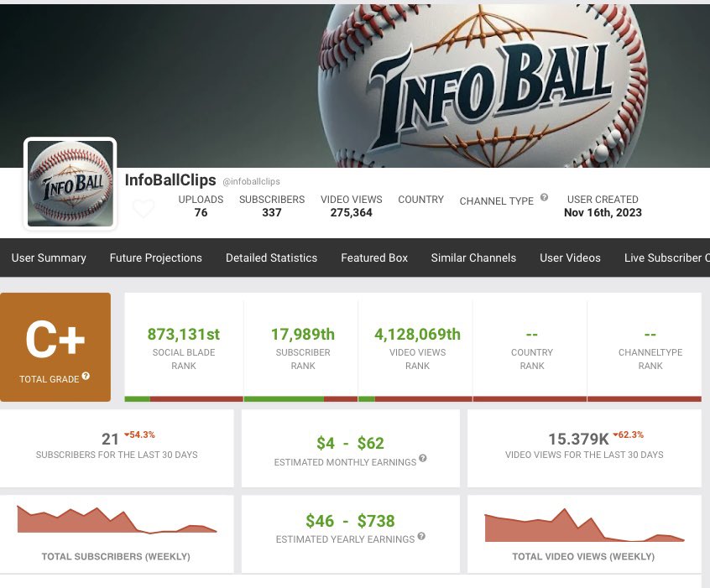Click the favorite heart icon beside the avatar
The width and height of the screenshot is (710, 588).
tap(144, 209)
